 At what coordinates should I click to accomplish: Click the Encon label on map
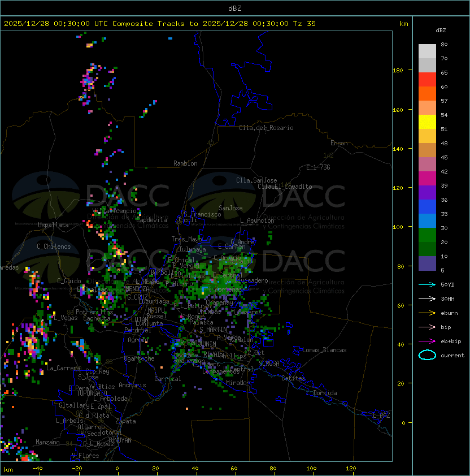[x=339, y=143]
